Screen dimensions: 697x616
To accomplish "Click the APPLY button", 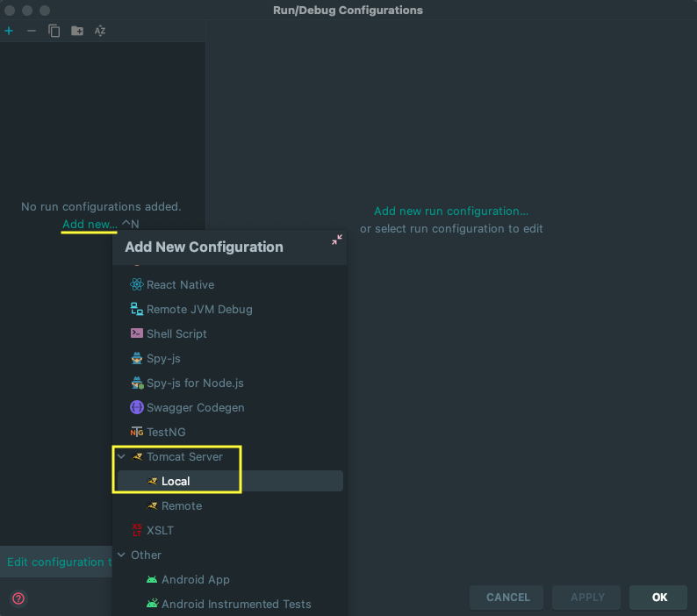I will [x=586, y=598].
